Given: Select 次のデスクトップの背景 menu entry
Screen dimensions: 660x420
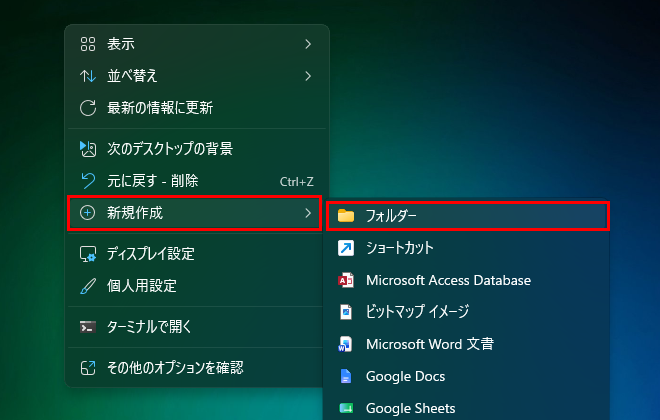Looking at the screenshot, I should point(197,149).
